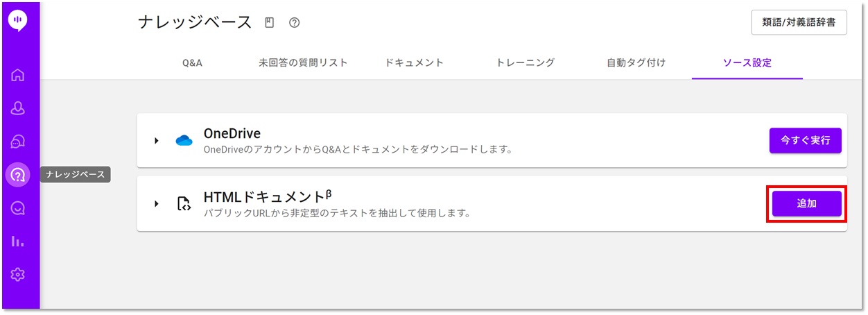Screen dimensions: 868x315
Task: Open the トレーニング tab
Action: [x=526, y=62]
